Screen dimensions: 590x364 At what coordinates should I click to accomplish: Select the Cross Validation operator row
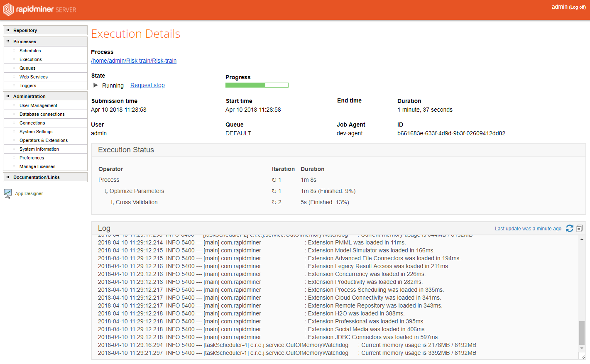point(338,202)
